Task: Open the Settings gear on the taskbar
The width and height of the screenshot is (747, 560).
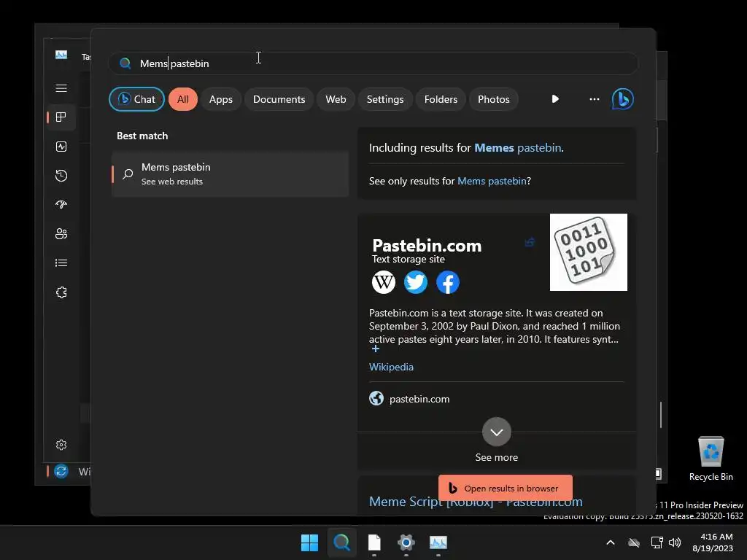Action: pos(406,542)
